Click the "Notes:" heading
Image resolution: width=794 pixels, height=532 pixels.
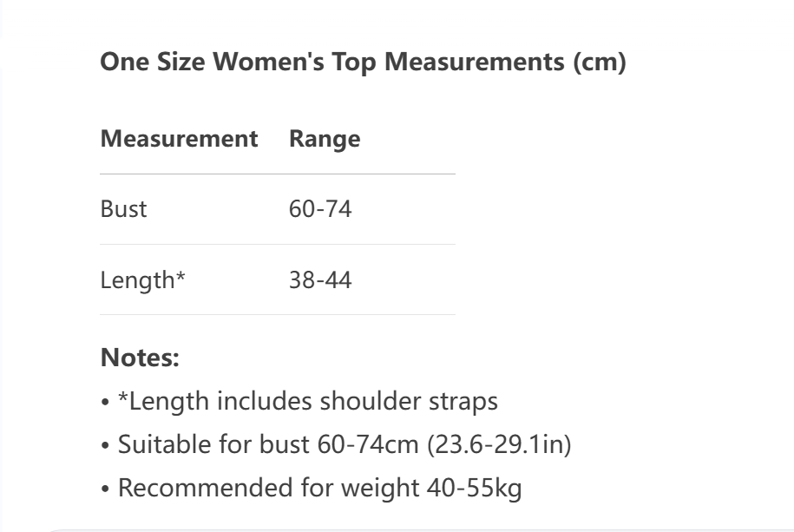(140, 357)
